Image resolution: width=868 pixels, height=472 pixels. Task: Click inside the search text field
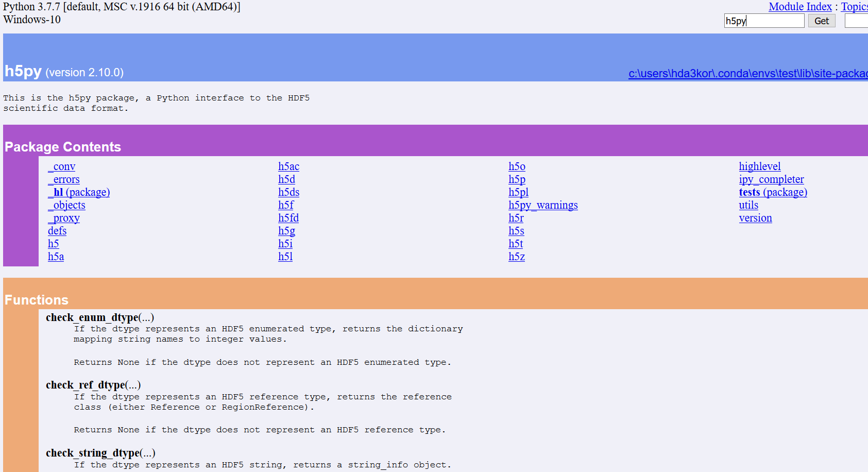click(x=764, y=21)
